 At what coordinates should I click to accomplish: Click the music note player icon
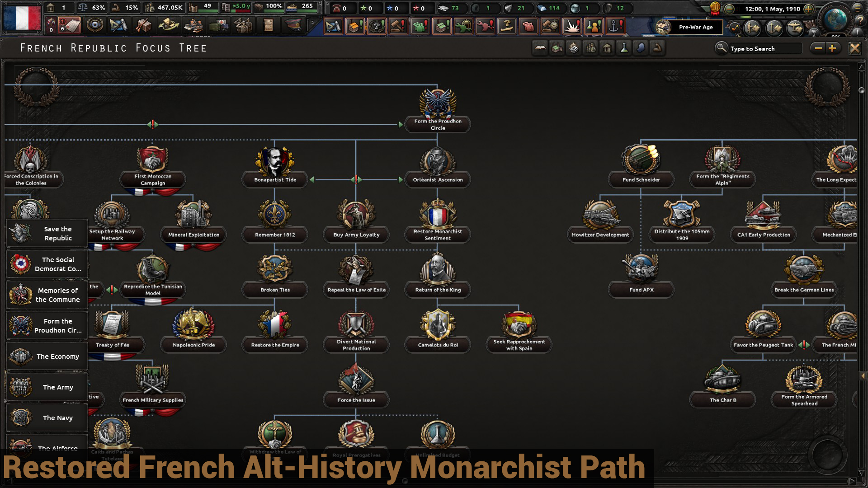click(735, 28)
